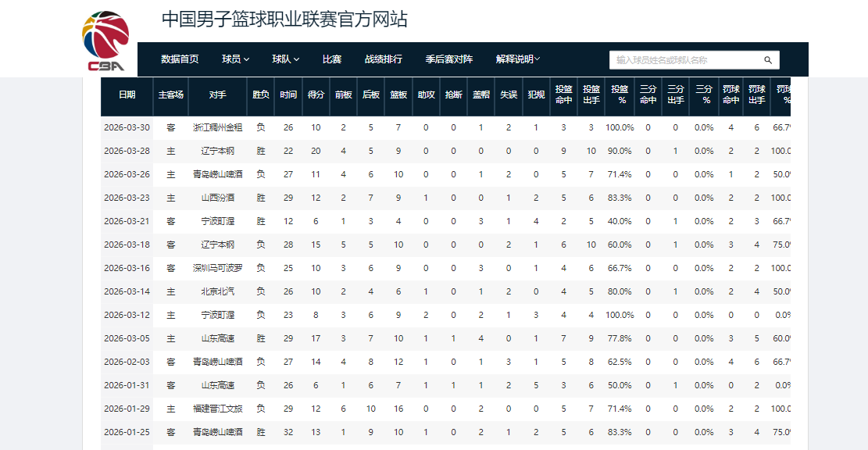Click opponent 山东高速 in 2026-03-05 row
This screenshot has width=868, height=450.
[x=217, y=338]
